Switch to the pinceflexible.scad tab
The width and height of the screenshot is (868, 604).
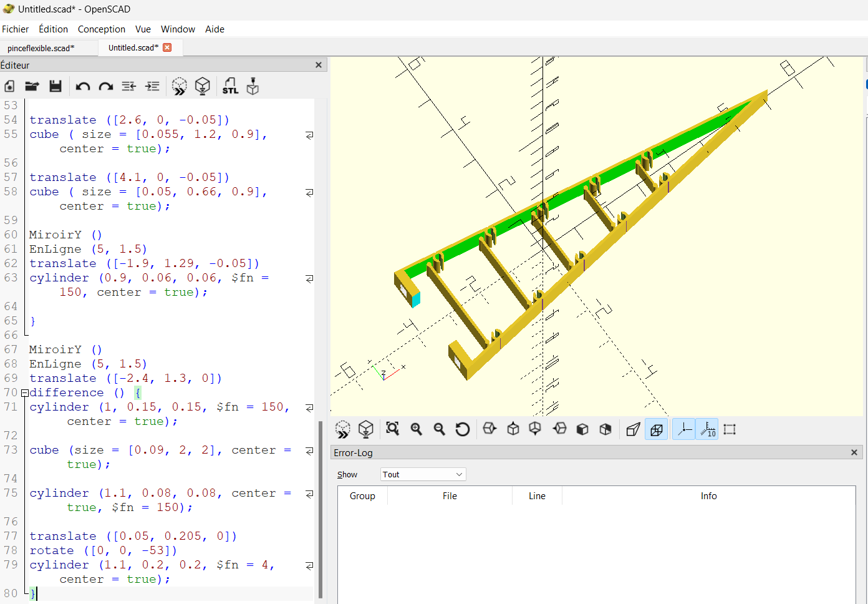pyautogui.click(x=41, y=48)
